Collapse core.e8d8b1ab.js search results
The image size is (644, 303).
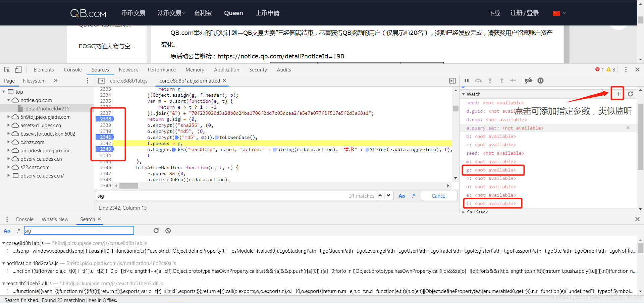click(x=4, y=243)
